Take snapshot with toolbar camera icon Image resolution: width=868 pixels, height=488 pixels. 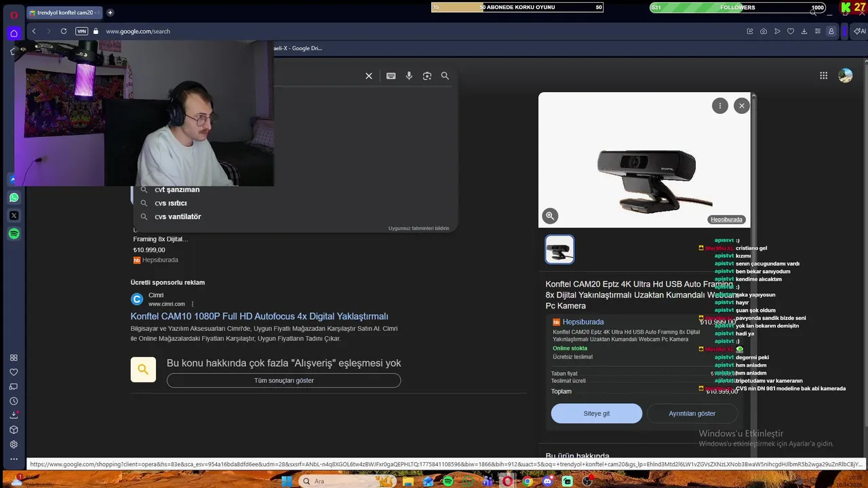pyautogui.click(x=764, y=31)
